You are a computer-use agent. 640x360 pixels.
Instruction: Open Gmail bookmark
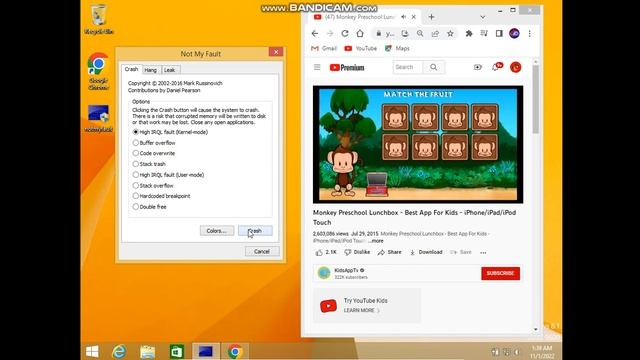(324, 48)
